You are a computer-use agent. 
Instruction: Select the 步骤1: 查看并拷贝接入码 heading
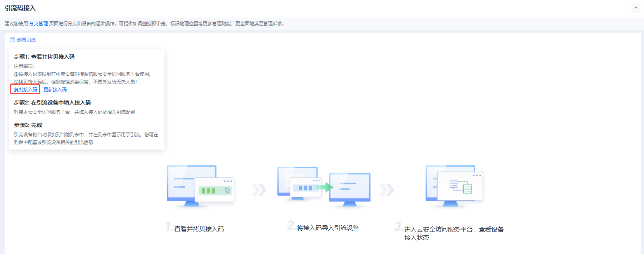[x=44, y=57]
